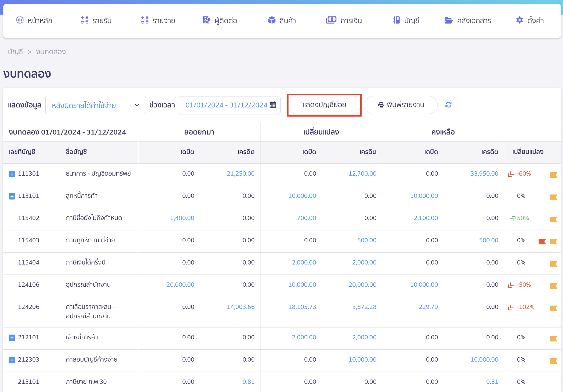Viewport: 563px width, 392px height.
Task: Go to the การเงิน menu
Action: [344, 21]
